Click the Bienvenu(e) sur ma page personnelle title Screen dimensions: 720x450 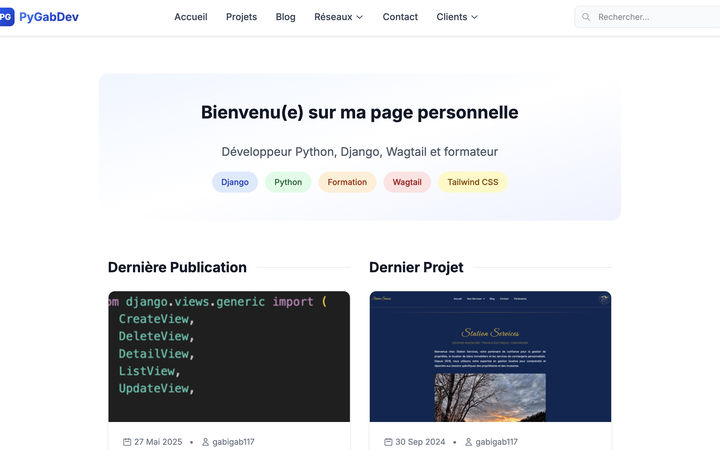pyautogui.click(x=360, y=112)
